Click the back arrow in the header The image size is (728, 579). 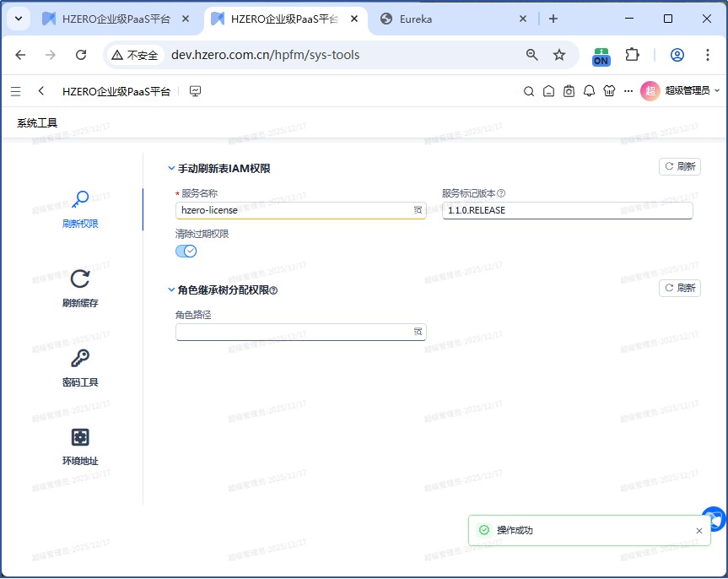[x=41, y=91]
